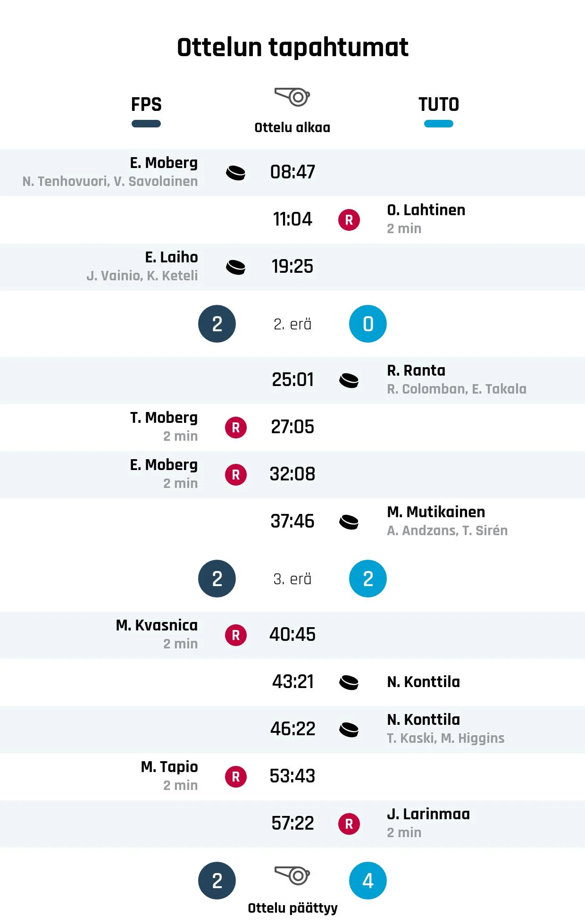This screenshot has height=924, width=585.
Task: Open scorer E. Laiho's name
Action: (172, 257)
